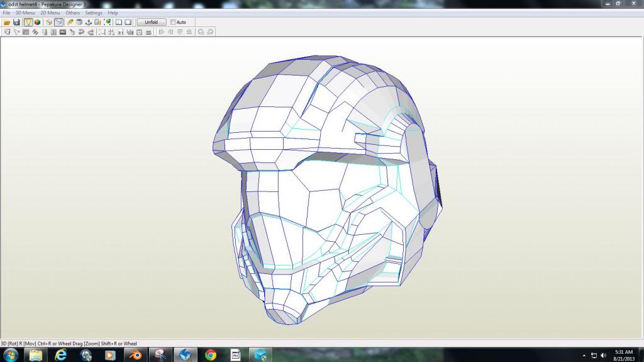This screenshot has height=362, width=644.
Task: Open the media player taskbar icon
Action: click(110, 355)
